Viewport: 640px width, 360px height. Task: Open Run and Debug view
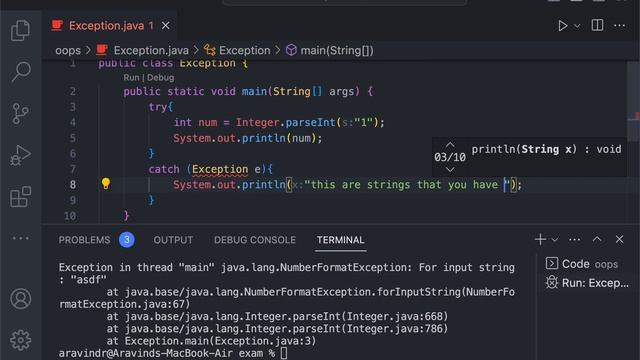(x=20, y=155)
